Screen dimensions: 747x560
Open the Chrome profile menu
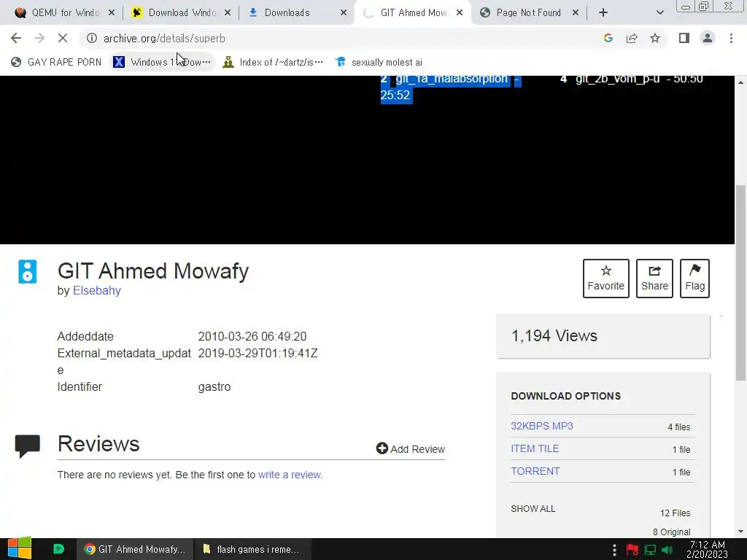(x=708, y=38)
